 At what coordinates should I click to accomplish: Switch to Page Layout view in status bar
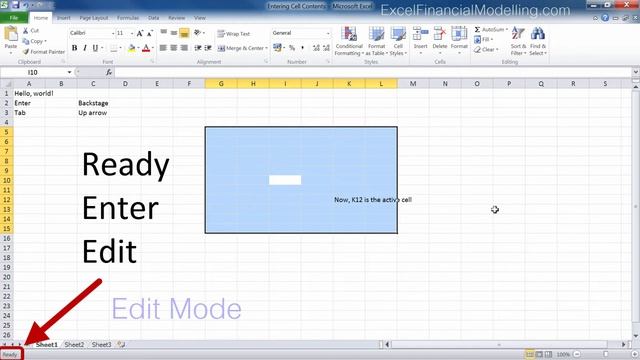tap(539, 354)
